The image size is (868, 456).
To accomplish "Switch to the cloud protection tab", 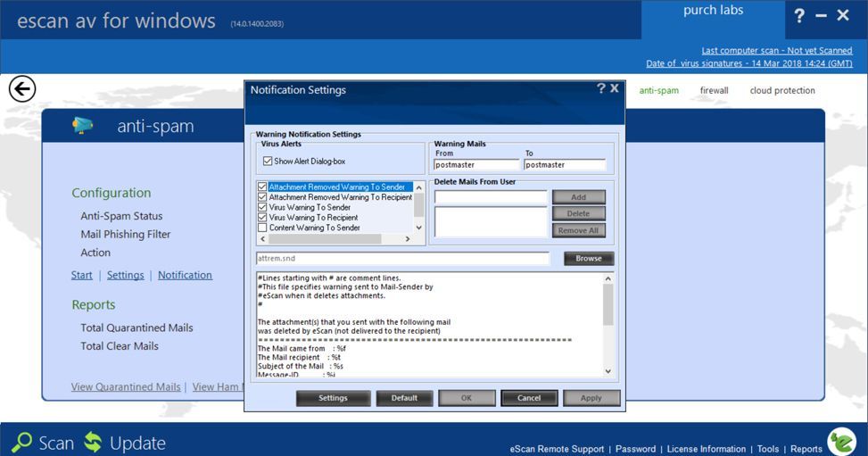I will tap(782, 90).
